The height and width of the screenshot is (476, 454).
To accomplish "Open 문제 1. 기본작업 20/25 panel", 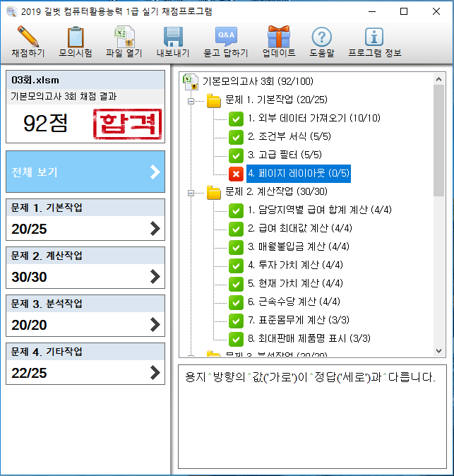I will (85, 220).
